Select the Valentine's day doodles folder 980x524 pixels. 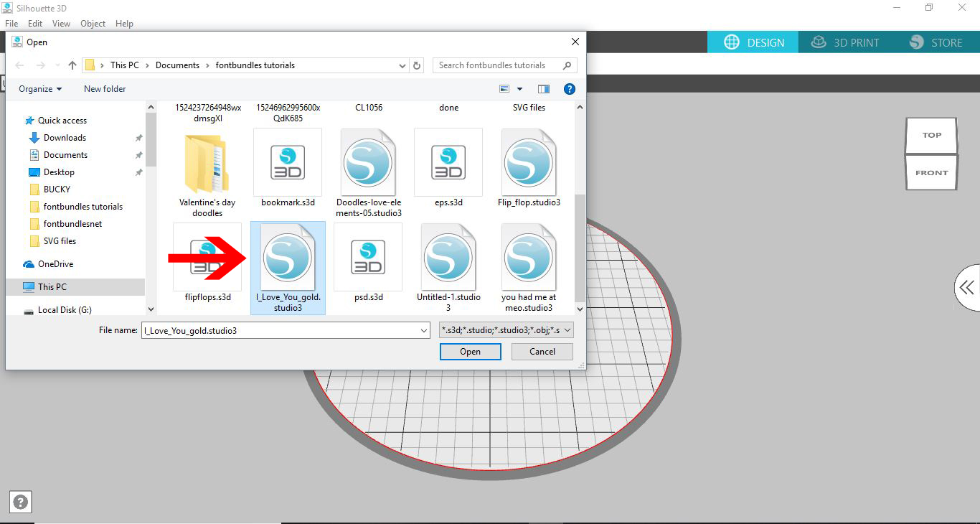(x=207, y=173)
